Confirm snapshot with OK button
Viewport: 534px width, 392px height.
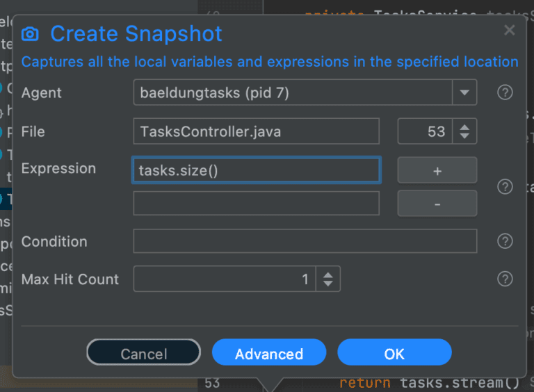(x=394, y=353)
